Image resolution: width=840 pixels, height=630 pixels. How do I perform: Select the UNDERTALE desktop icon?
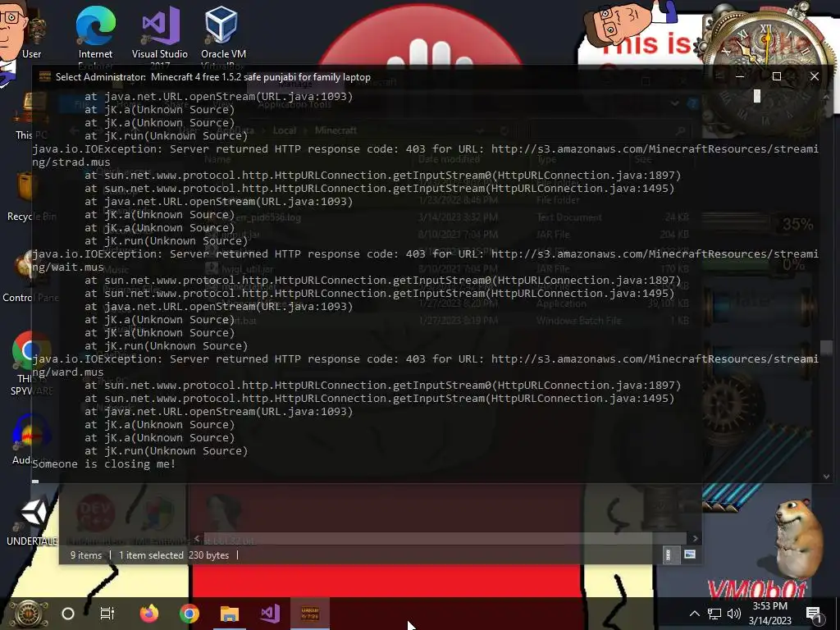coord(32,523)
